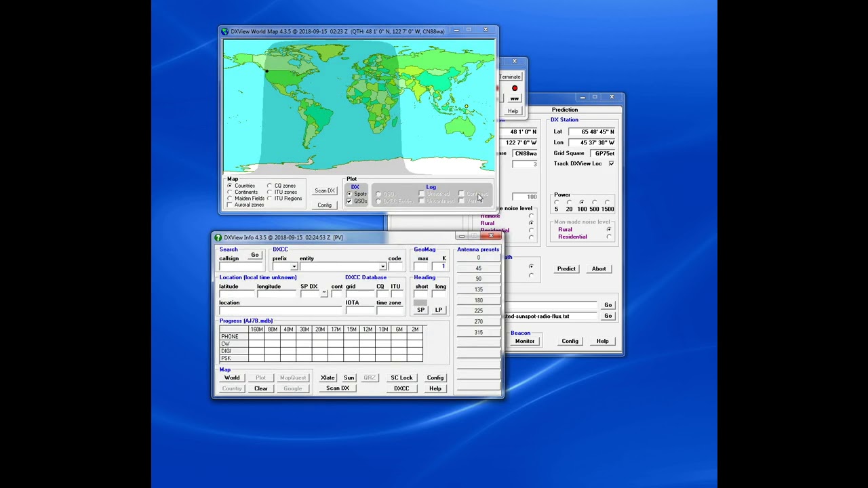
Task: Click Help in DXView Info window
Action: point(435,388)
